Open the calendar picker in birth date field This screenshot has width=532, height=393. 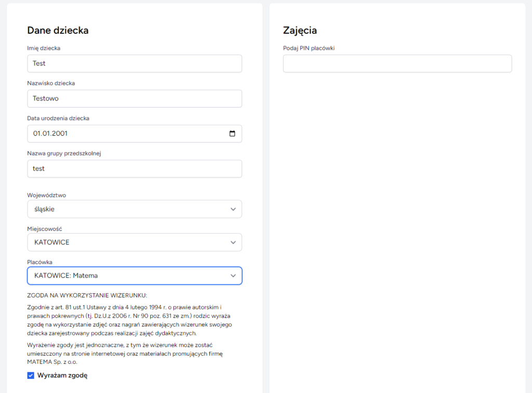pyautogui.click(x=232, y=134)
